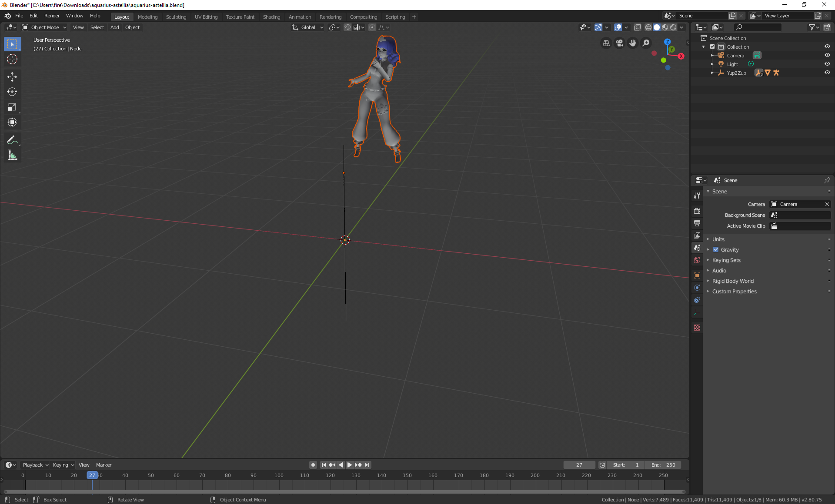Select the Measure tool

(x=12, y=155)
